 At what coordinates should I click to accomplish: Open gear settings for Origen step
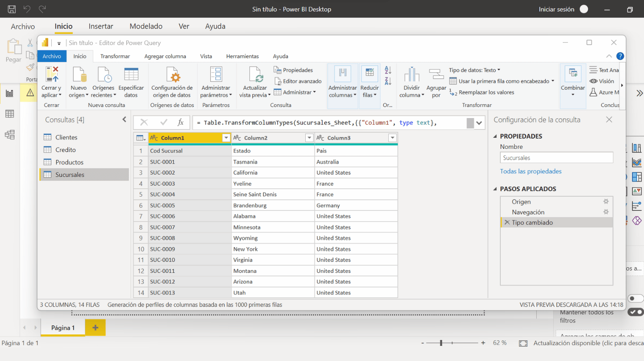point(606,202)
